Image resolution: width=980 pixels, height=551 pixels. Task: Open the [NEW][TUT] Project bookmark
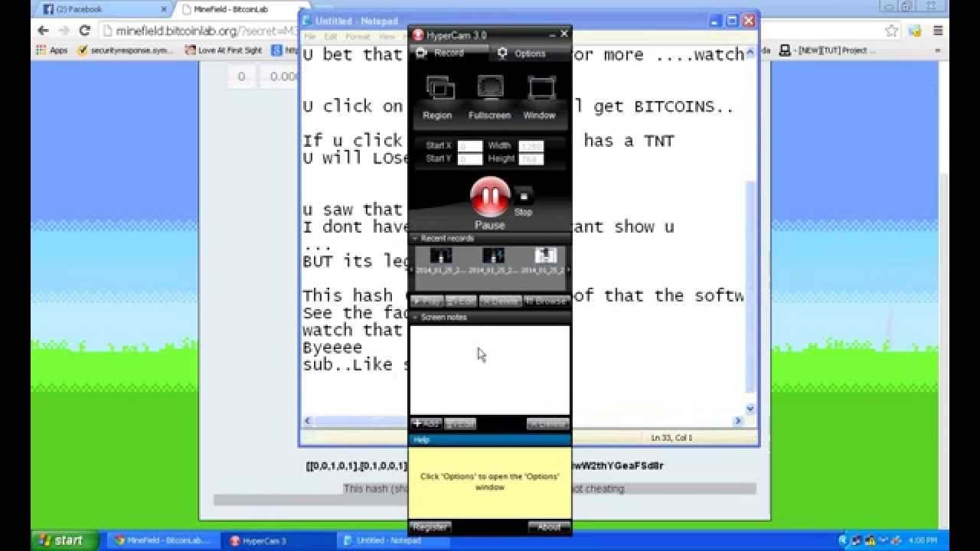pos(828,51)
